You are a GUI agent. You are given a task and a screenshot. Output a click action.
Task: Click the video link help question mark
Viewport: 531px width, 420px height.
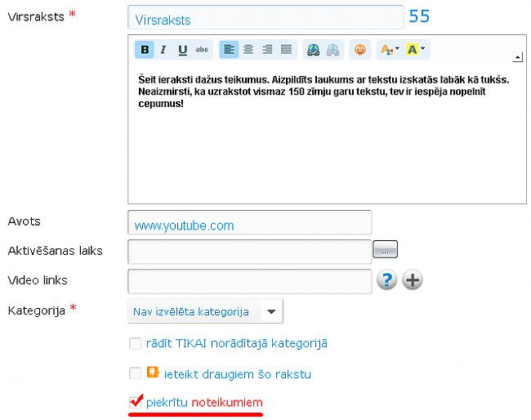[x=386, y=280]
